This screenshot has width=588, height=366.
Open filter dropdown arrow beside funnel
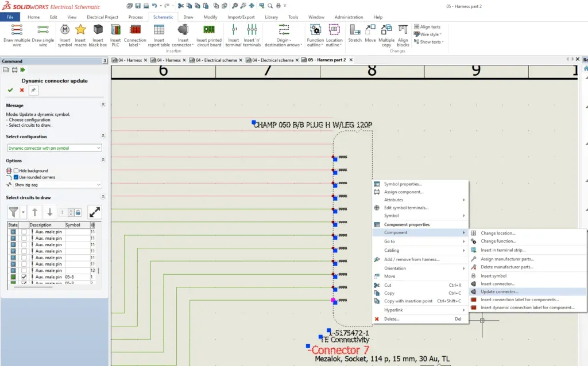point(23,212)
